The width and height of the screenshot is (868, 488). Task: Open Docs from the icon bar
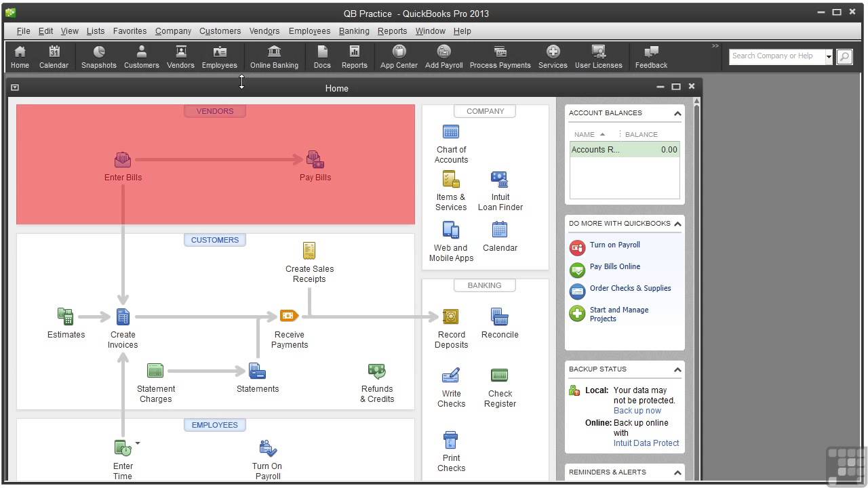[x=322, y=57]
